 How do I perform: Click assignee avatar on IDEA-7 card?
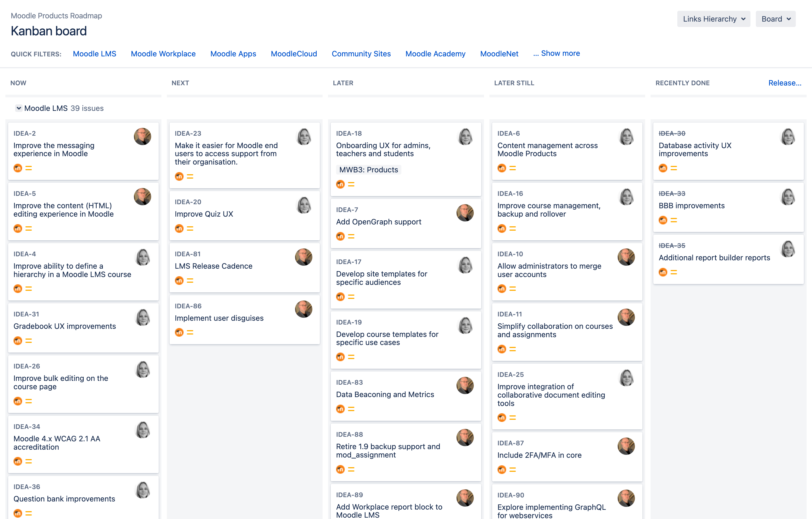click(x=465, y=213)
